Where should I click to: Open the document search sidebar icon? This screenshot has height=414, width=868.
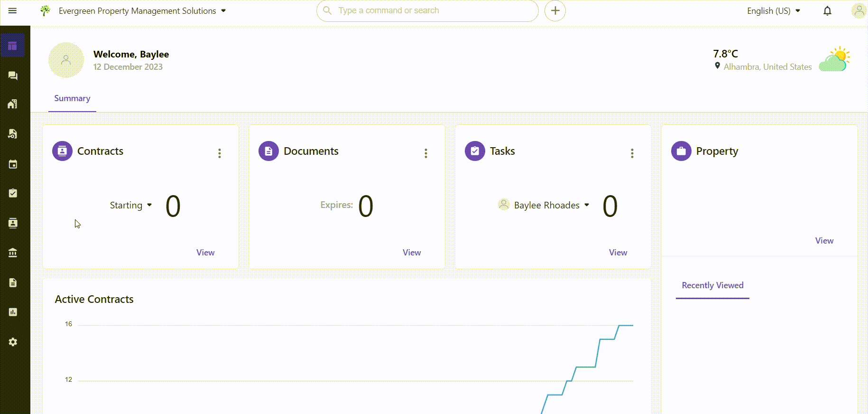13,134
